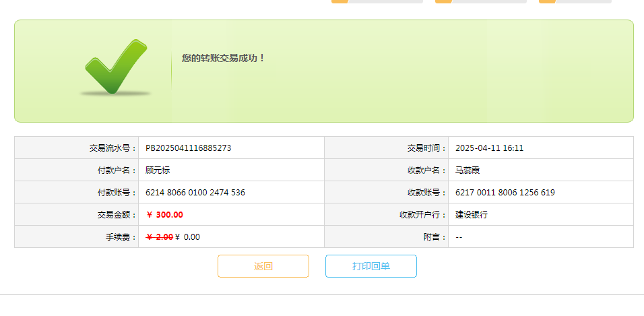
Task: Click the strikethrough ¥ 2.00 fee
Action: tap(159, 237)
